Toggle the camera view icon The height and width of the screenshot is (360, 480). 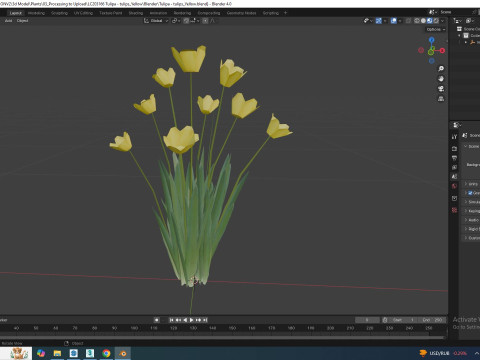click(x=441, y=89)
